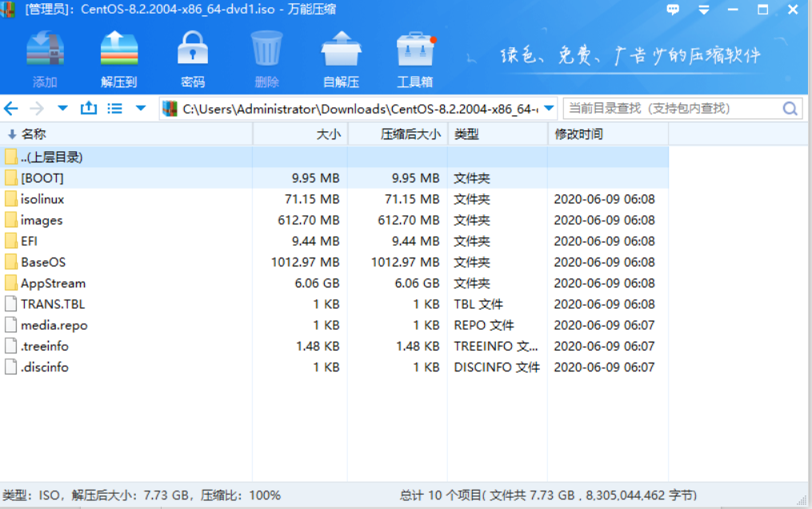
Task: Click the go-up-one-level icon
Action: point(89,108)
